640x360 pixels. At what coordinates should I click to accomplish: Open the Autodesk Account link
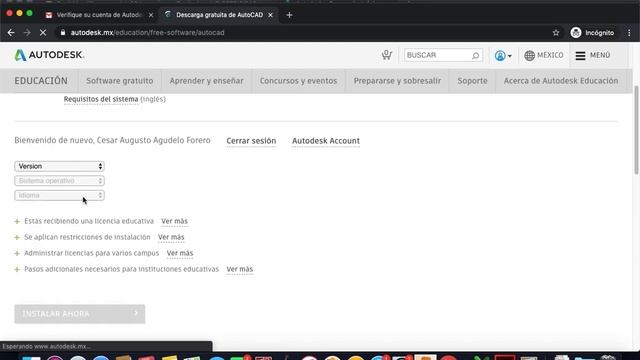[326, 141]
